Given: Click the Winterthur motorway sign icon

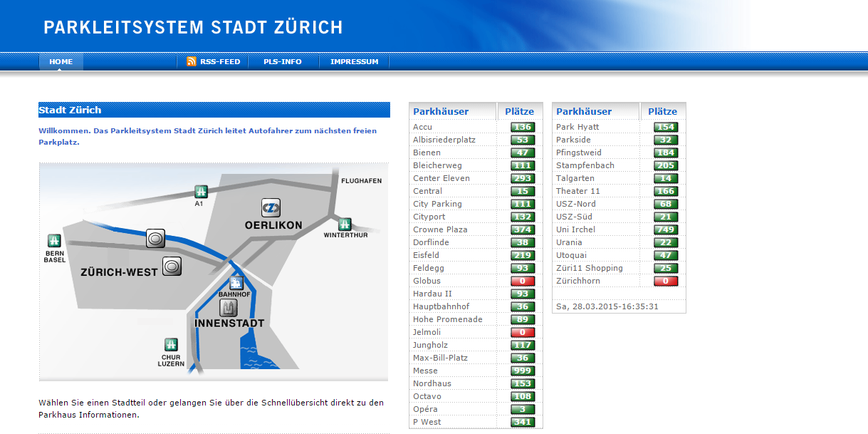Looking at the screenshot, I should pyautogui.click(x=345, y=224).
